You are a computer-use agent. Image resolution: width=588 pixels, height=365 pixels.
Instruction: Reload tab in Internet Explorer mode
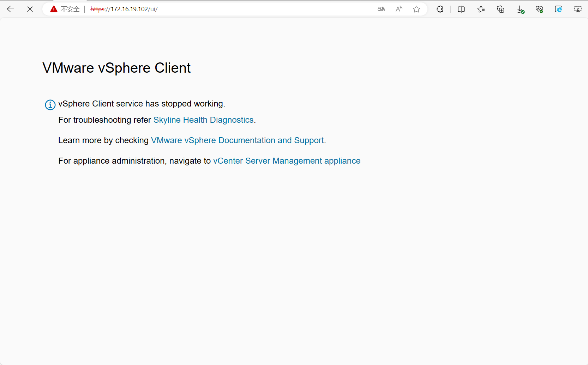click(x=558, y=9)
